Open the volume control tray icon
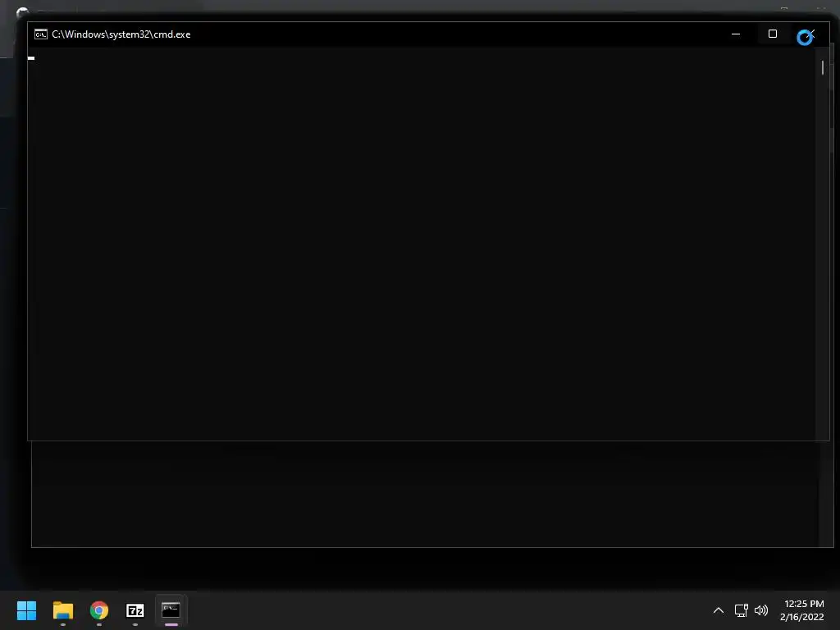The width and height of the screenshot is (840, 630). pyautogui.click(x=760, y=610)
